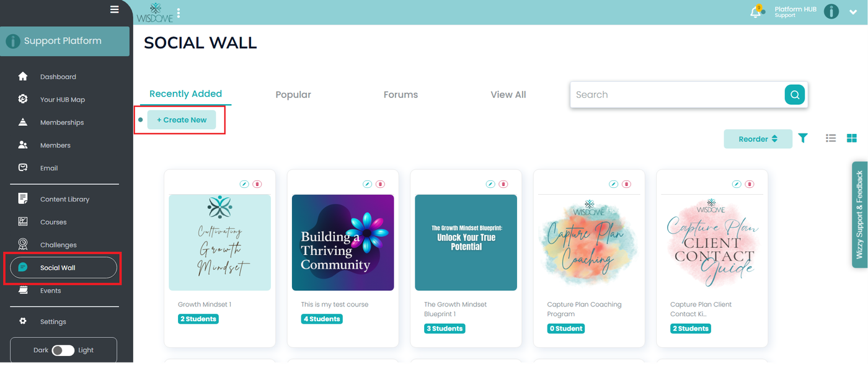Click the 0 Student badge

pyautogui.click(x=567, y=329)
